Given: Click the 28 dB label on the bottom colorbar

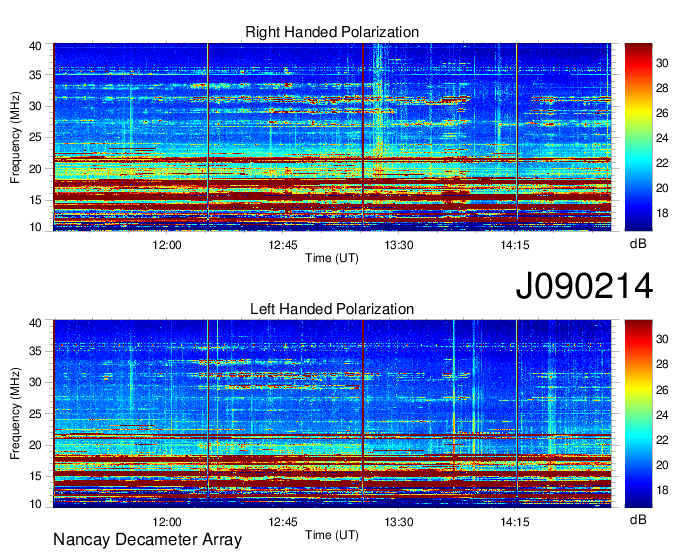Looking at the screenshot, I should (x=662, y=364).
